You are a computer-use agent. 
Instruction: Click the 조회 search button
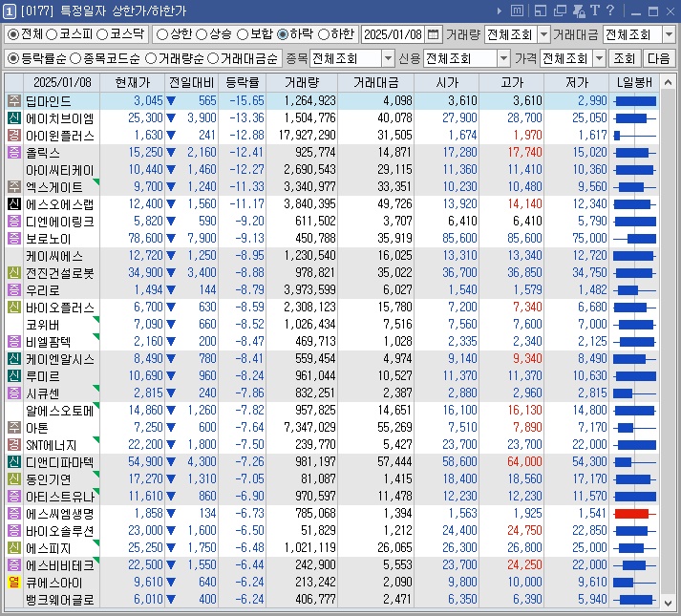(624, 58)
